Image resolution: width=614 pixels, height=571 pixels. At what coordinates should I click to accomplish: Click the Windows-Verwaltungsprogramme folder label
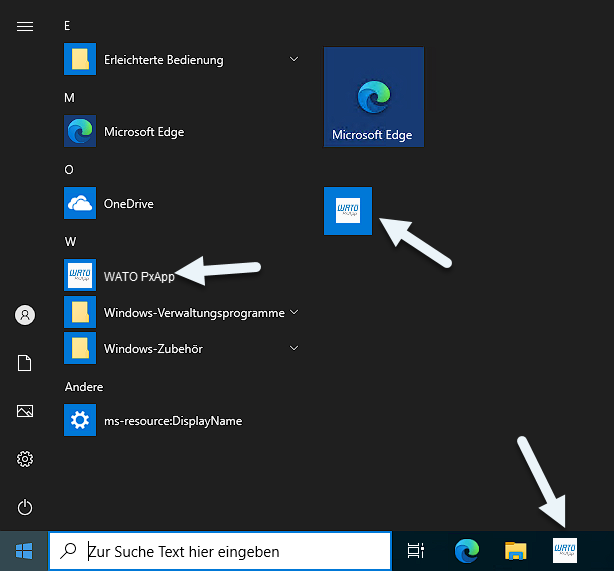tap(194, 313)
